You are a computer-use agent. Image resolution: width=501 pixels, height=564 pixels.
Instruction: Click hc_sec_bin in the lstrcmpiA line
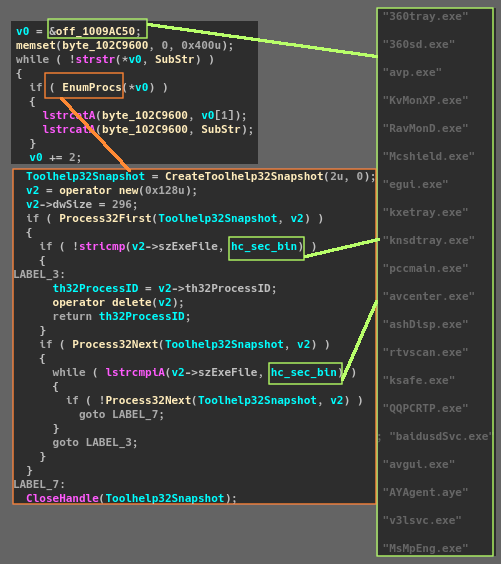pyautogui.click(x=304, y=372)
